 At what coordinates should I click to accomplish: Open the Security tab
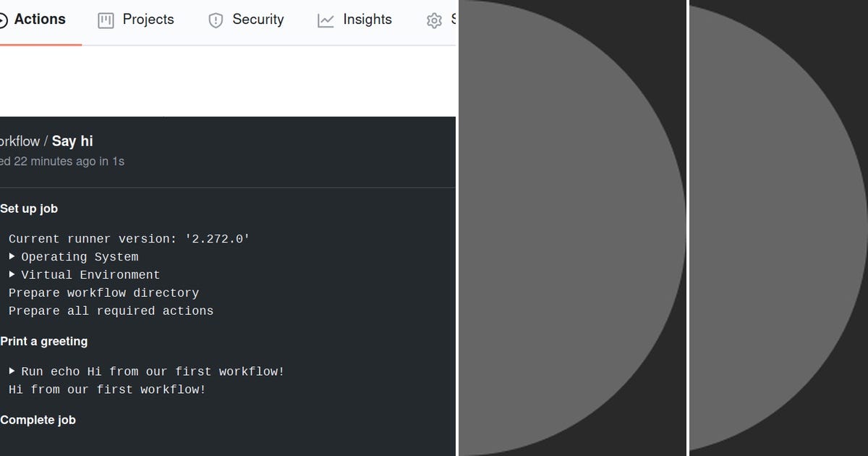[258, 20]
